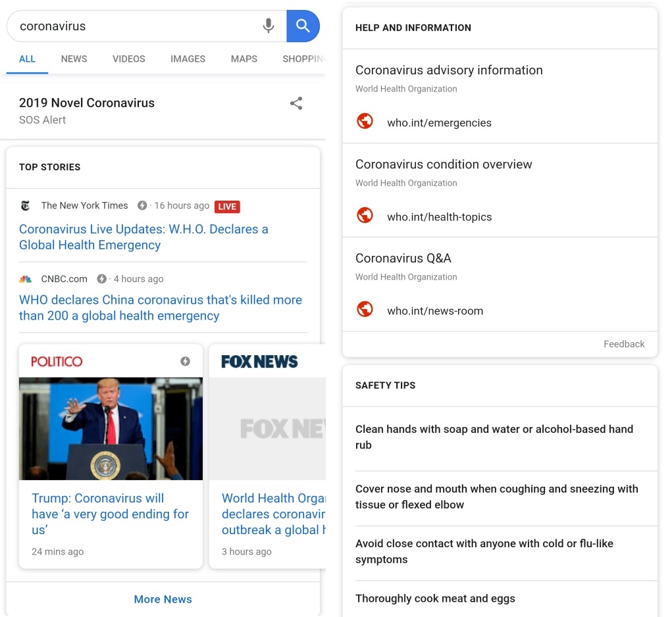The image size is (672, 617).
Task: Click the LIVE badge on NYT story
Action: (227, 207)
